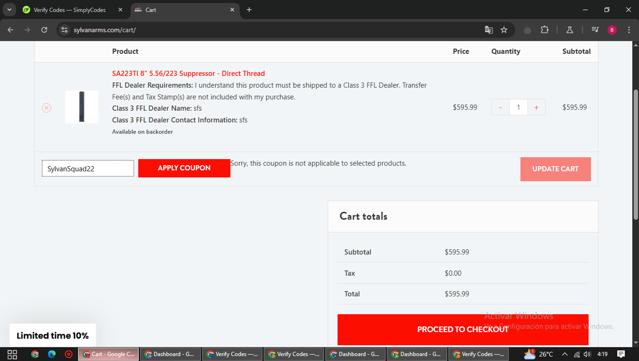
Task: Apply the coupon code
Action: pyautogui.click(x=184, y=168)
